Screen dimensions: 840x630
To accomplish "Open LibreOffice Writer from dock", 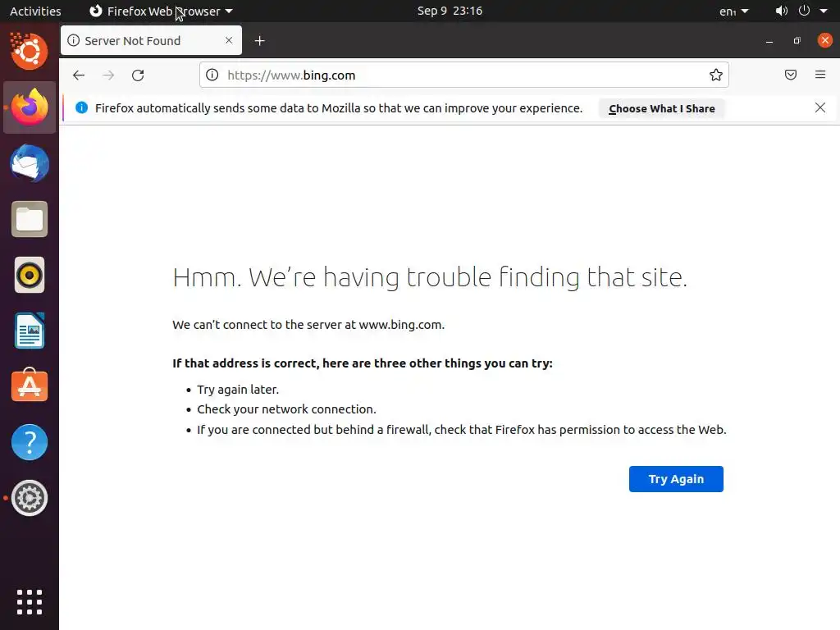I will [x=30, y=331].
